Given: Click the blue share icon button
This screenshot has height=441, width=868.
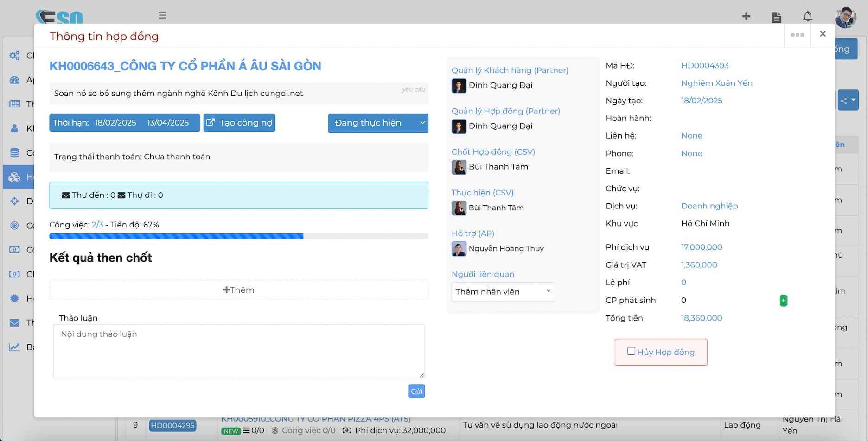Looking at the screenshot, I should click(x=847, y=101).
